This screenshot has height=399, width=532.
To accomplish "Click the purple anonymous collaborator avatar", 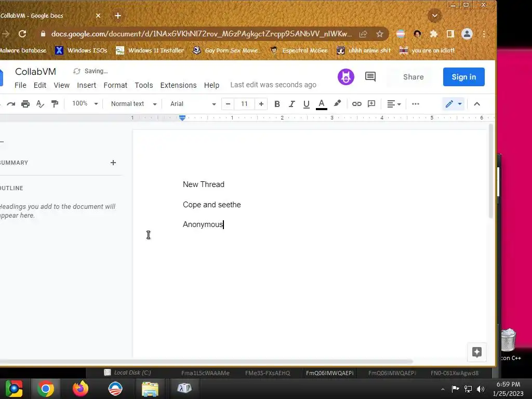I will [x=345, y=77].
